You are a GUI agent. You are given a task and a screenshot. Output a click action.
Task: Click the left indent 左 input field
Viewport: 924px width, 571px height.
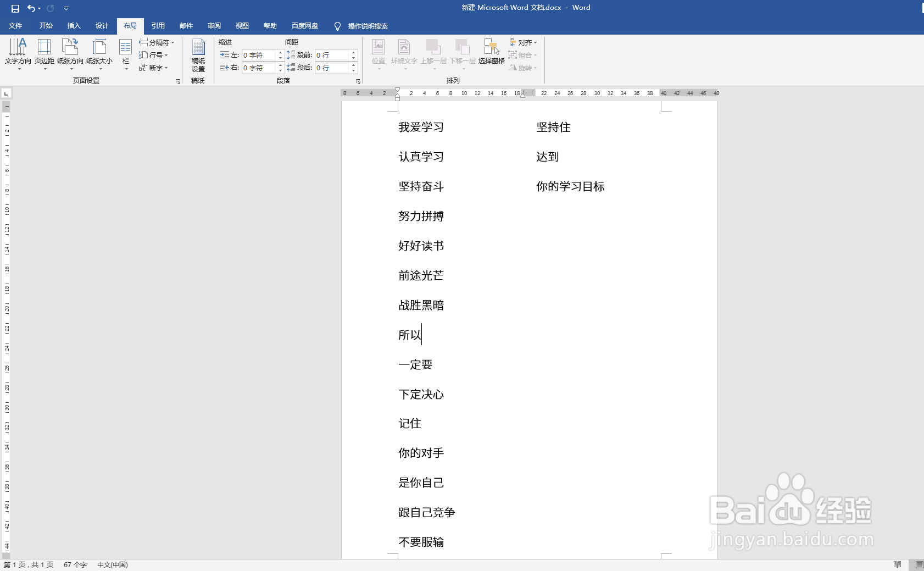click(259, 55)
